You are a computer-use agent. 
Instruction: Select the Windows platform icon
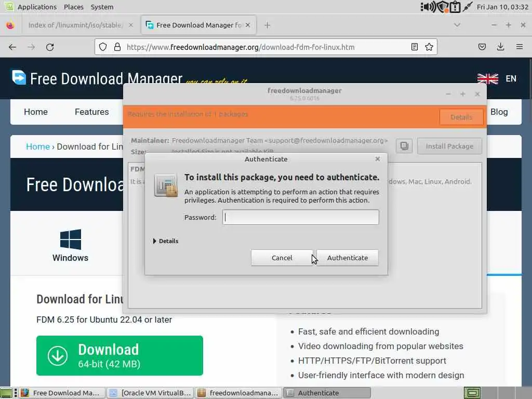pos(71,239)
